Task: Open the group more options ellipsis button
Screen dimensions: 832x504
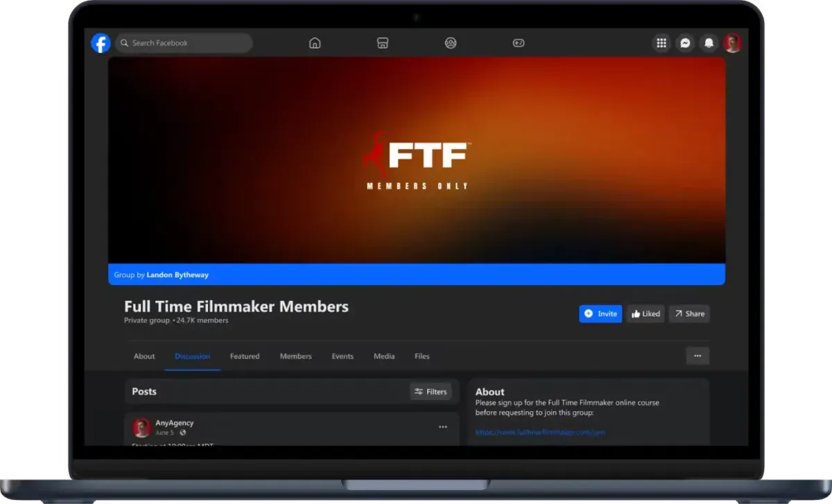Action: tap(697, 356)
